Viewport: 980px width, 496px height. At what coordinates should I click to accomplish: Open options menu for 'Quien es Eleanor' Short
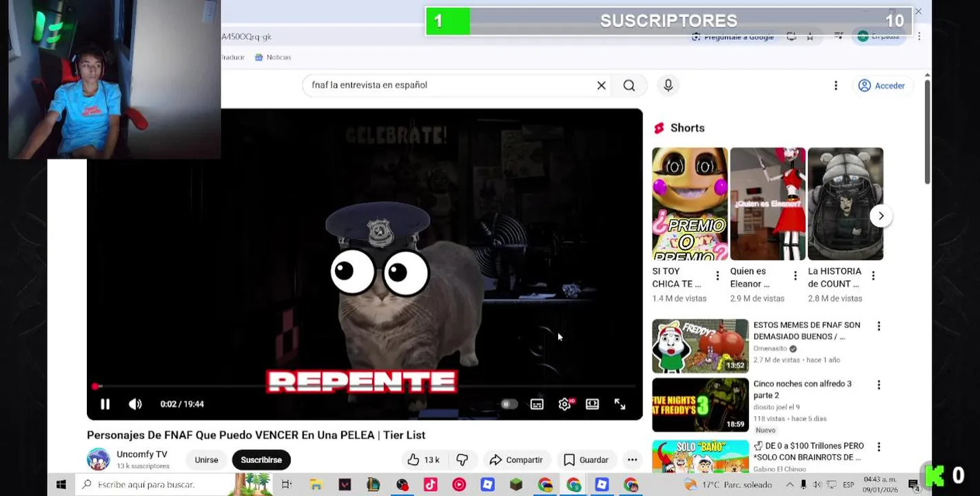tap(795, 276)
